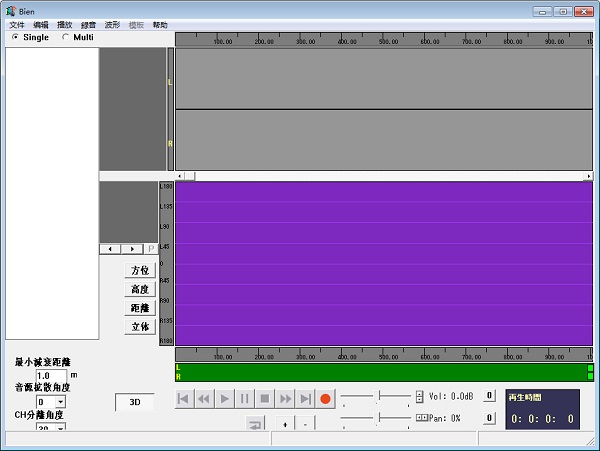Click the rewind transport button
This screenshot has height=451, width=600.
coord(204,399)
